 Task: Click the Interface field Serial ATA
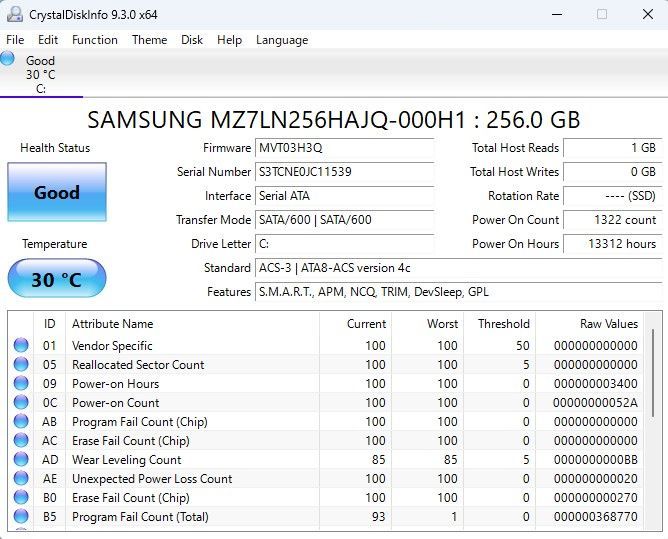click(x=344, y=196)
